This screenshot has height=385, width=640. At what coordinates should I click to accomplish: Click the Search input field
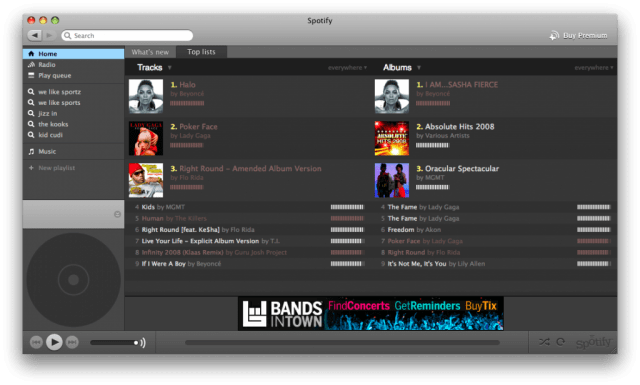[x=127, y=36]
